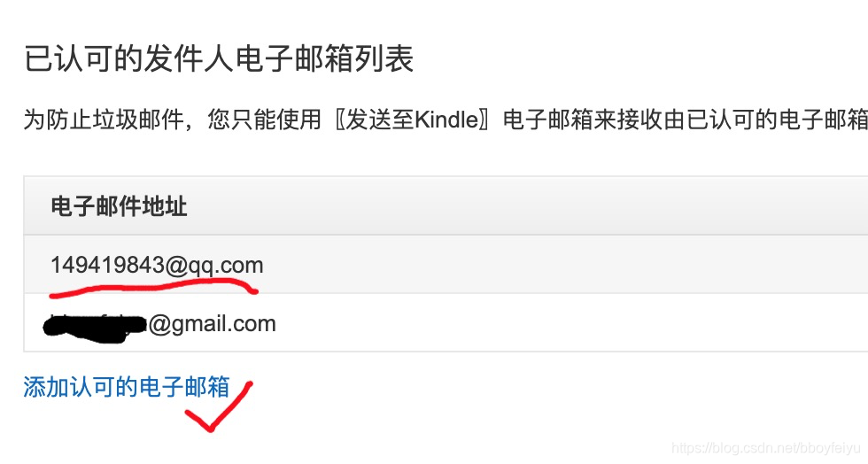The image size is (868, 464).
Task: Select the 149419843@qq.com email address
Action: [x=158, y=266]
